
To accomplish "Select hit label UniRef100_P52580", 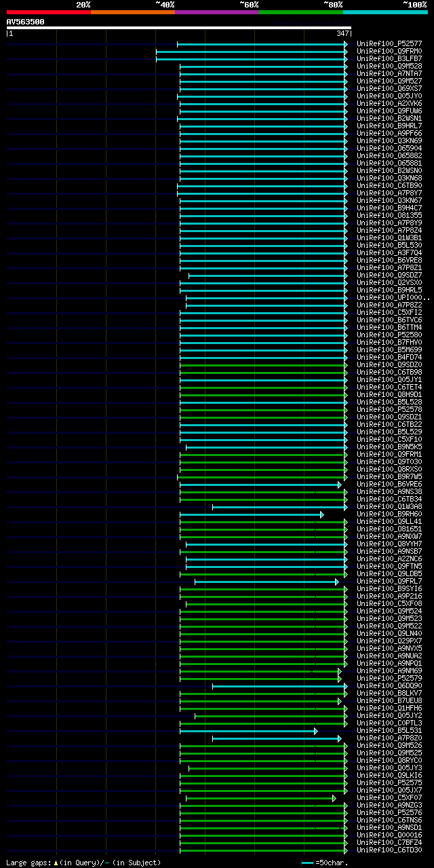I will [x=390, y=335].
